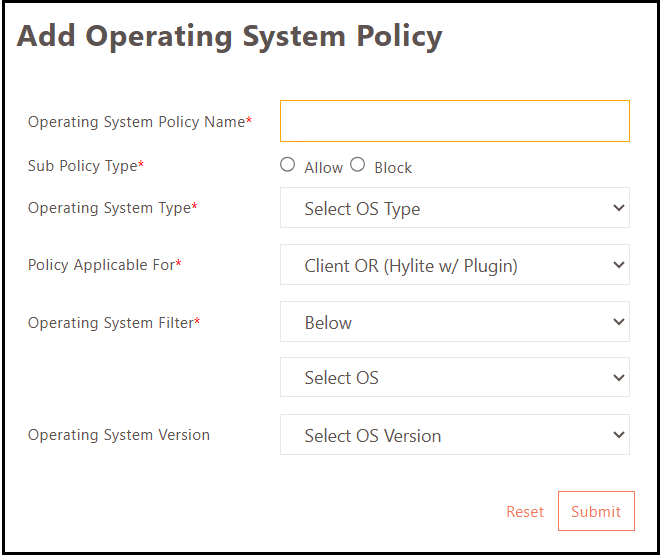
Task: Open the Select OS Type dropdown
Action: 454,208
